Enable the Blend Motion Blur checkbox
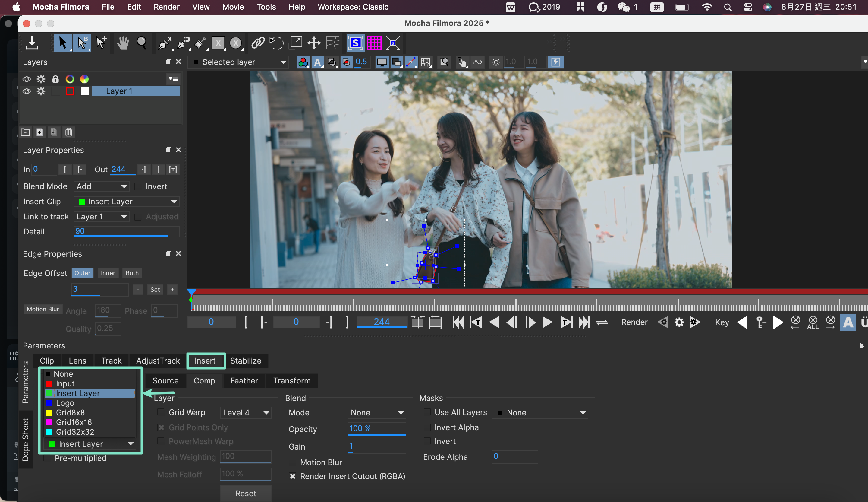The height and width of the screenshot is (502, 868). point(292,462)
